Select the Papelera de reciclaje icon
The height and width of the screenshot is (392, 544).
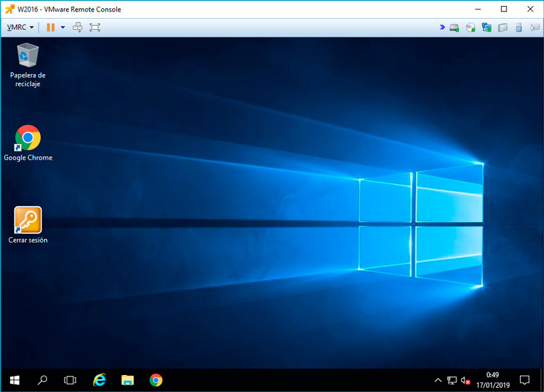point(28,65)
